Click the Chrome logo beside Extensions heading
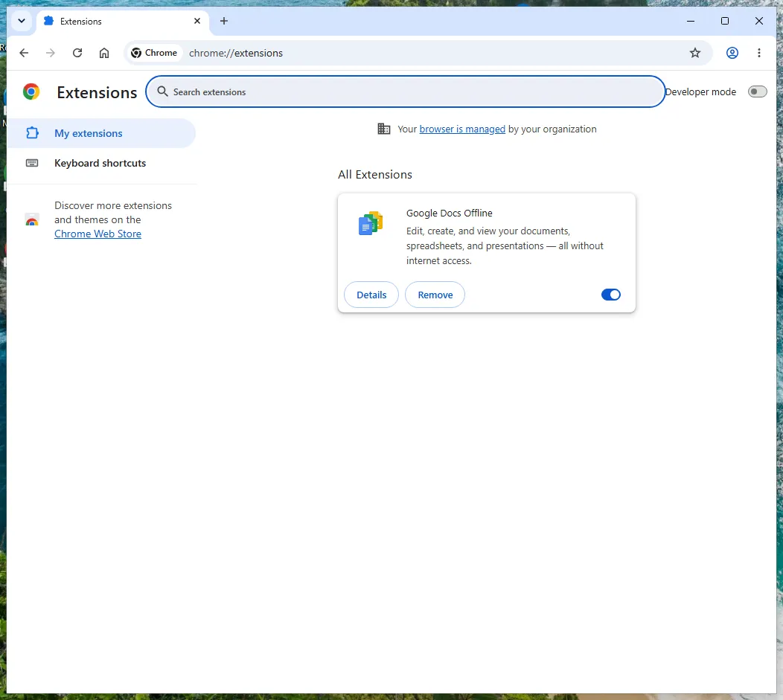Image resolution: width=783 pixels, height=700 pixels. point(31,91)
